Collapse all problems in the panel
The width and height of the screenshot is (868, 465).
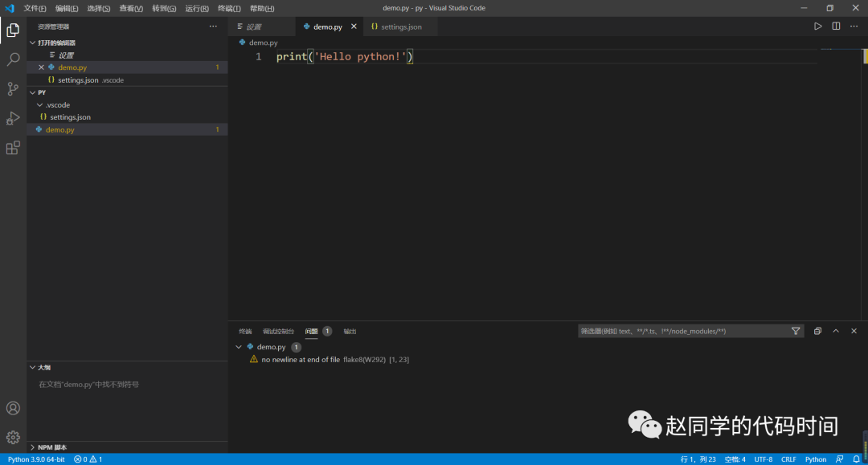[817, 331]
